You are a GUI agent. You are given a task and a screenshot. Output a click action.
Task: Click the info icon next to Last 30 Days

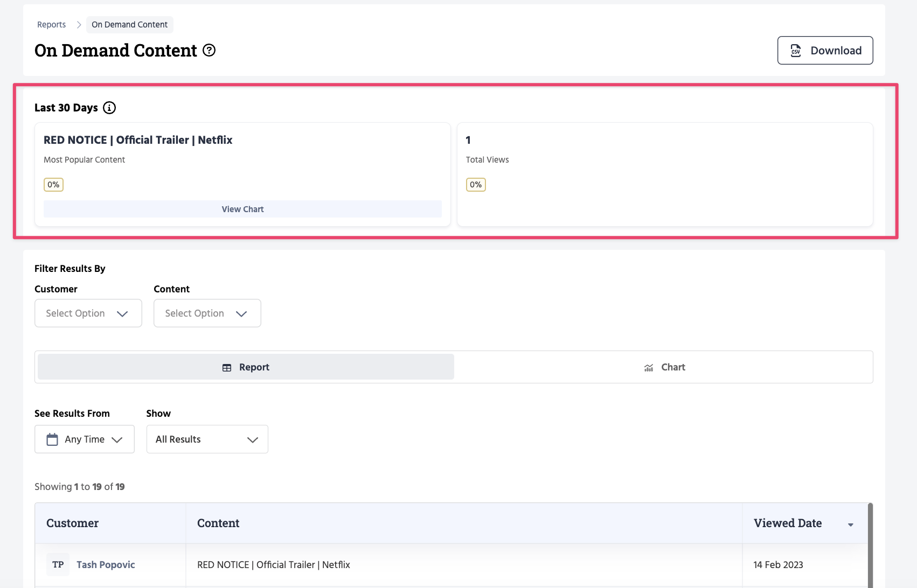pyautogui.click(x=109, y=108)
